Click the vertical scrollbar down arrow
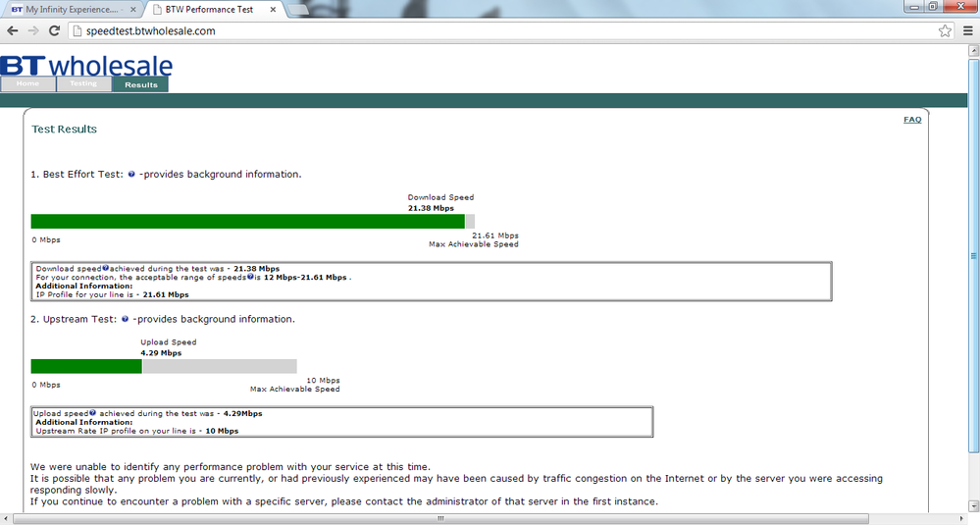Screen dimensions: 980x525 973,505
